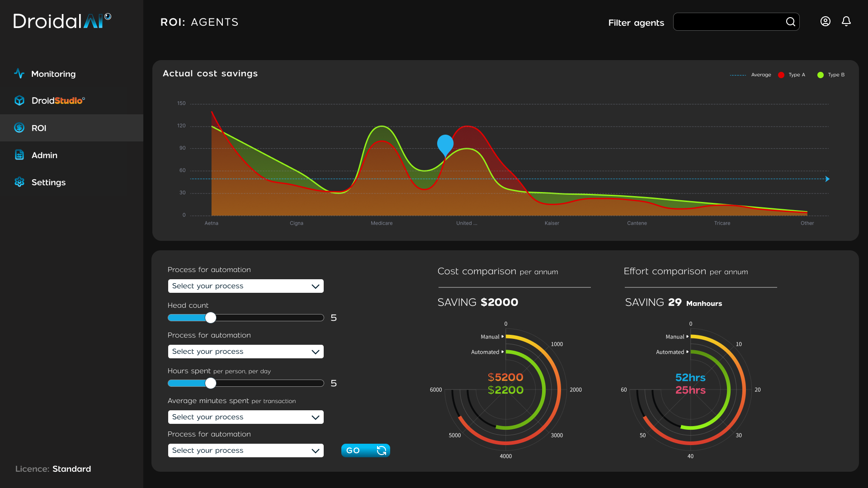Click the Licence: Standard text
This screenshot has height=488, width=868.
tap(53, 469)
